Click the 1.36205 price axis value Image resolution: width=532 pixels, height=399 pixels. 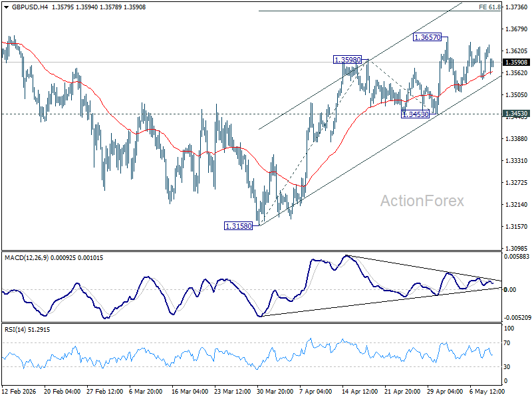[517, 51]
